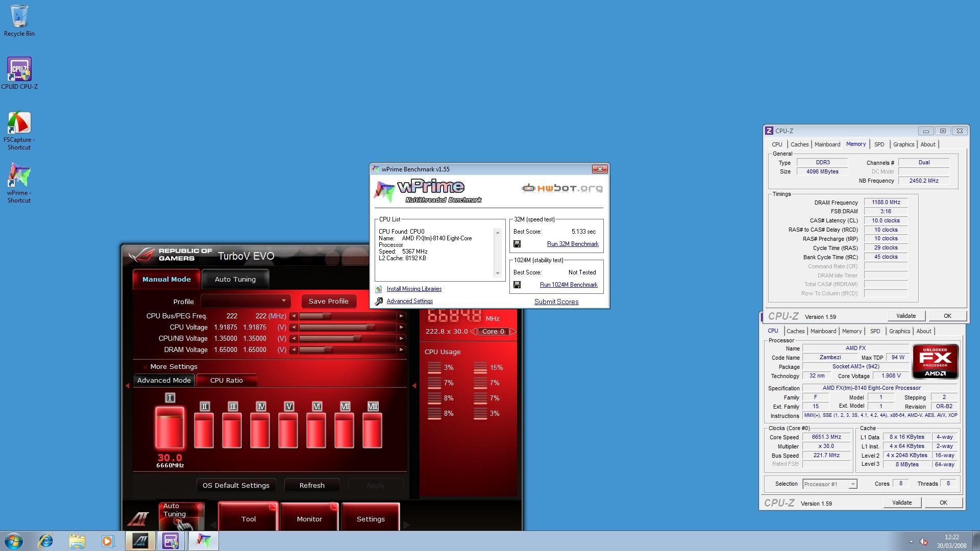The width and height of the screenshot is (980, 551).
Task: Open the SPD tab in upper CPU-Z window
Action: (879, 144)
